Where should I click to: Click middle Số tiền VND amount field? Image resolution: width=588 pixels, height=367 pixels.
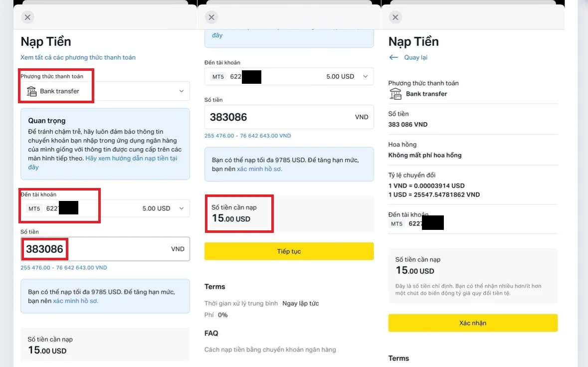[289, 117]
